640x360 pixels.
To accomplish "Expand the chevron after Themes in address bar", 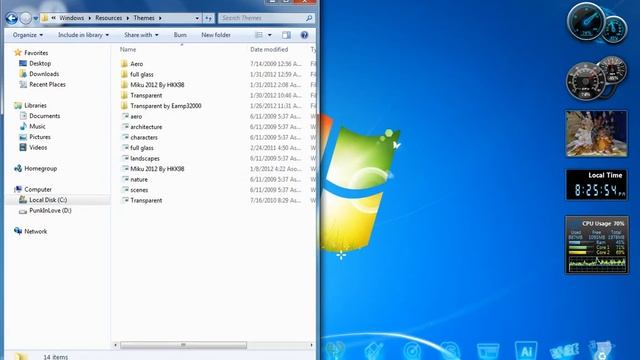I will [x=160, y=18].
